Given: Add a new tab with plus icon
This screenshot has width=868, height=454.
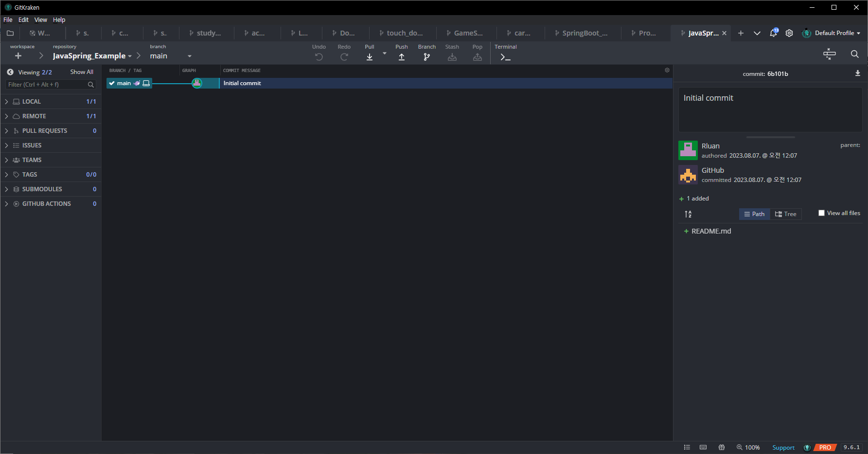Looking at the screenshot, I should (741, 33).
